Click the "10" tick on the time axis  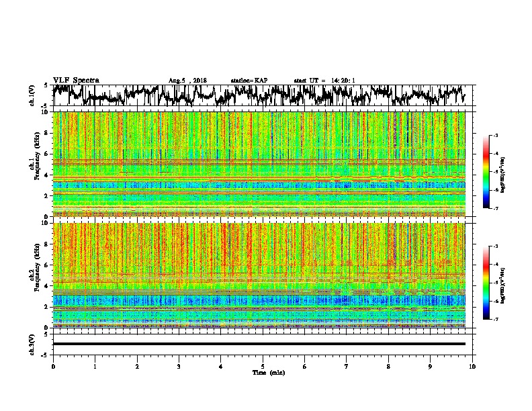tap(472, 367)
